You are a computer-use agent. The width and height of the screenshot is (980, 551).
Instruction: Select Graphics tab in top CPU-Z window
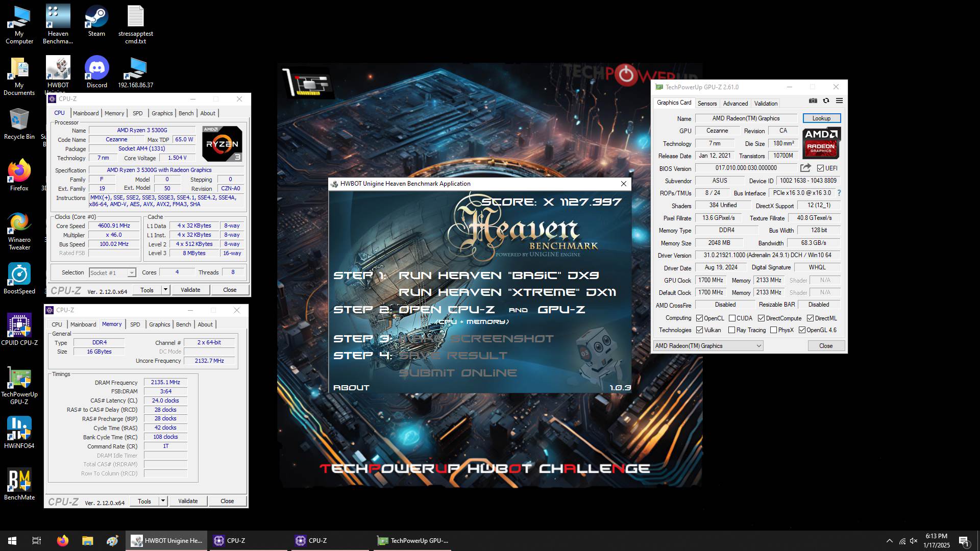162,113
